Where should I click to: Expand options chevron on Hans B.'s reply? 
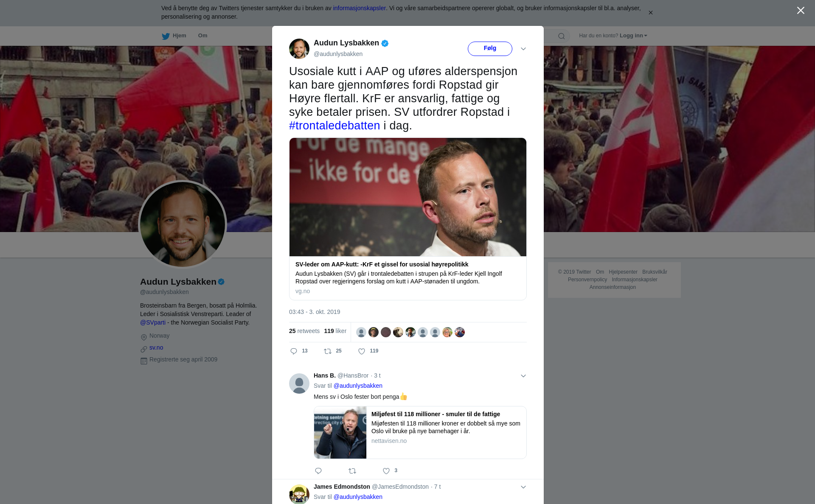click(x=523, y=376)
